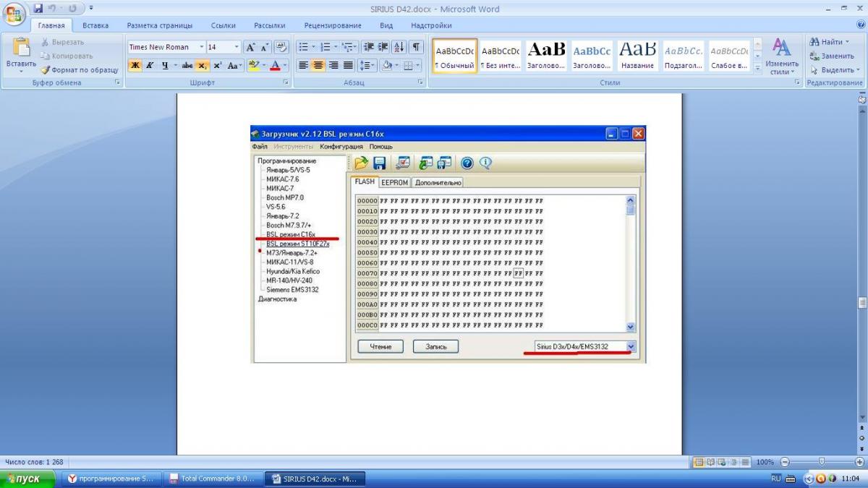Toggle bold (Ж) formatting
Screen dimensions: 868x488
click(135, 66)
